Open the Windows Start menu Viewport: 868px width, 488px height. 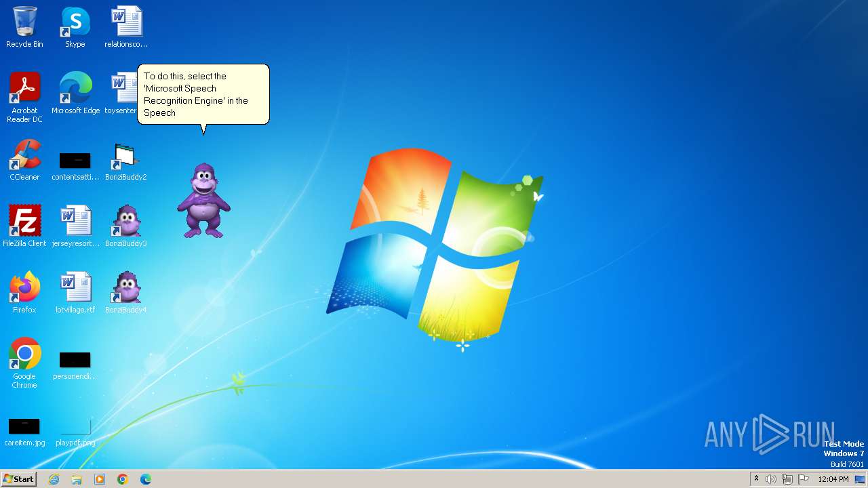click(x=18, y=479)
